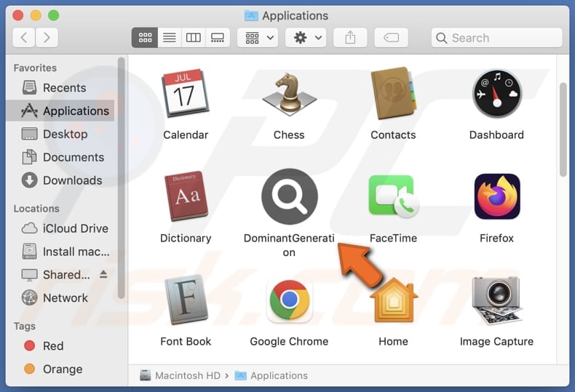
Task: Open the Dictionary application
Action: [x=186, y=197]
